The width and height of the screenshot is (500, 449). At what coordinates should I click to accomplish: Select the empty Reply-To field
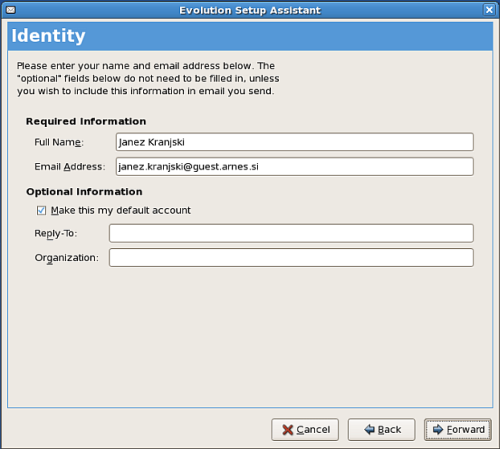[x=291, y=233]
